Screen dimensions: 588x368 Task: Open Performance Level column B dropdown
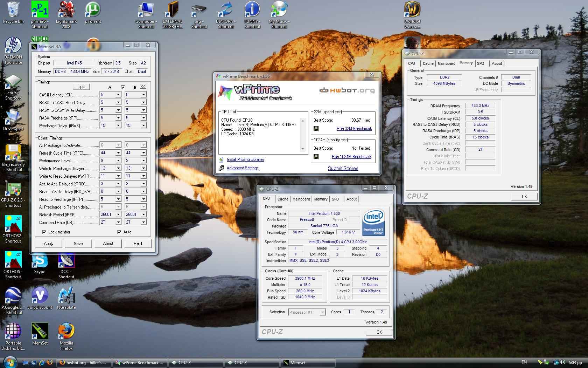click(143, 161)
